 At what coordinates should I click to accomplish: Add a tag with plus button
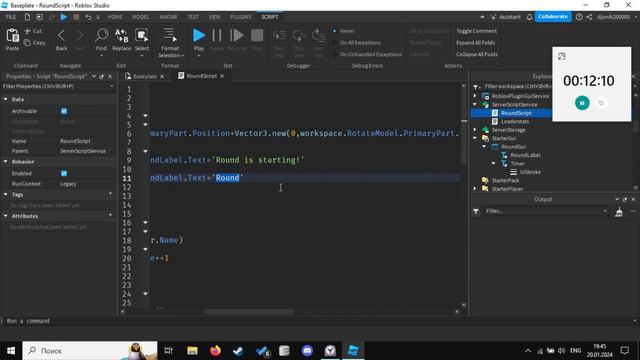pos(110,194)
